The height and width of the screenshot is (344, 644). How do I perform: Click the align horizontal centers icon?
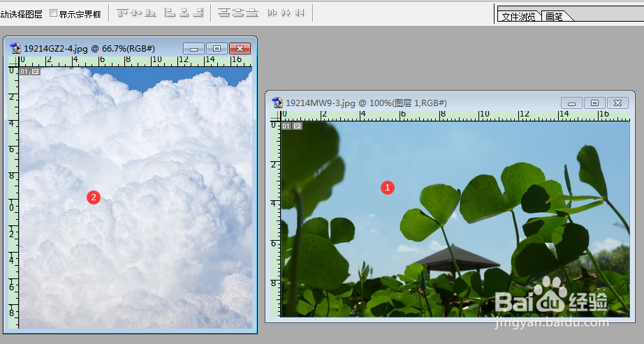click(184, 13)
